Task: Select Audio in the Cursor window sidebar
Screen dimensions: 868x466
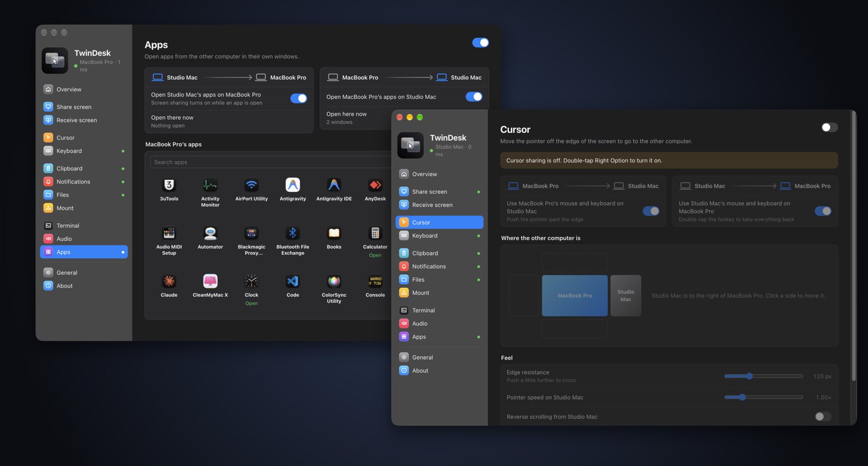Action: (x=439, y=324)
